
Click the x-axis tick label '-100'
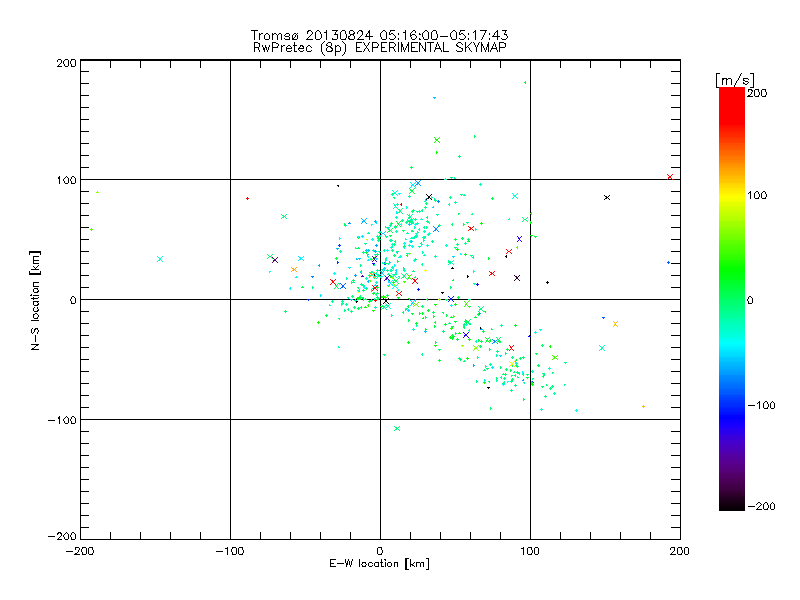pos(230,552)
